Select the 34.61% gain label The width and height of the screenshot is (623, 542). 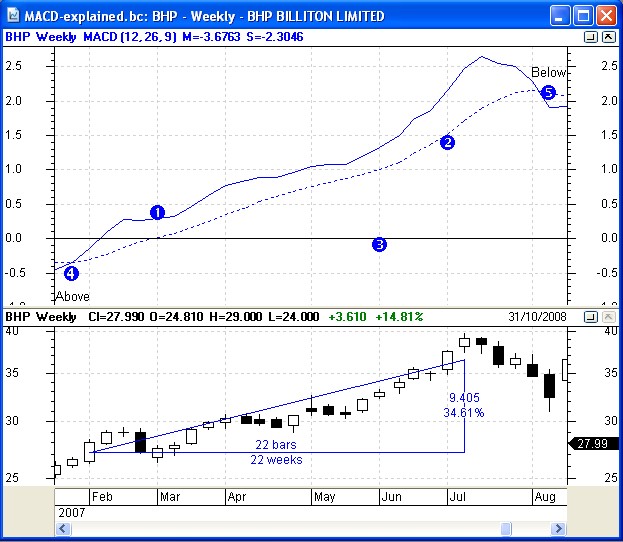point(464,412)
